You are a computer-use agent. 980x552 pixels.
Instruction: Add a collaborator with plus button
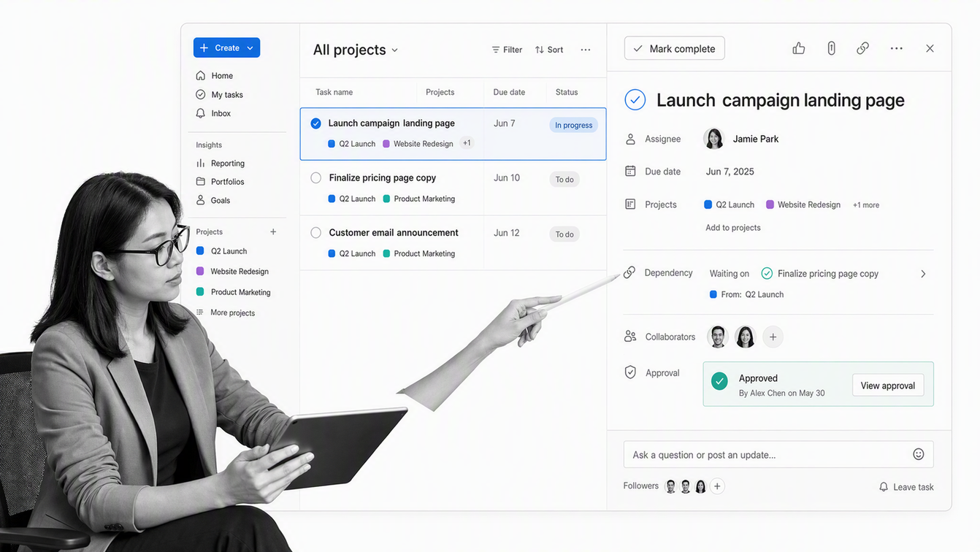(773, 337)
